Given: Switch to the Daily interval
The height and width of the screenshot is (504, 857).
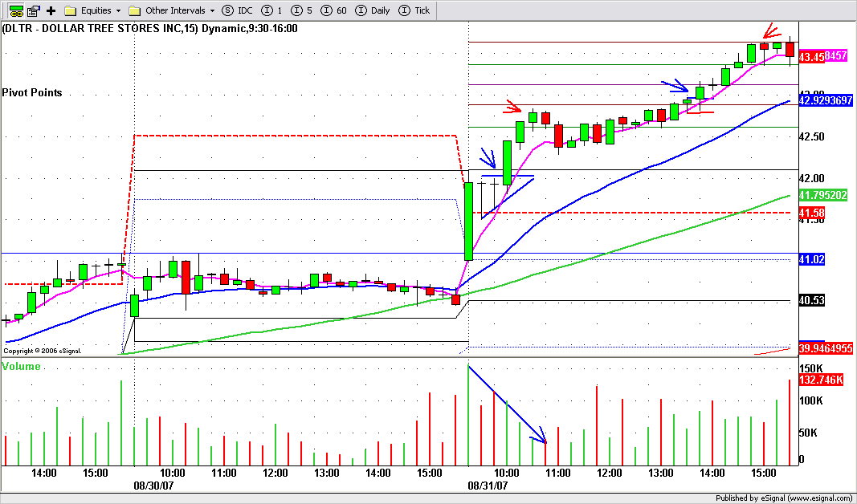Looking at the screenshot, I should (x=373, y=10).
